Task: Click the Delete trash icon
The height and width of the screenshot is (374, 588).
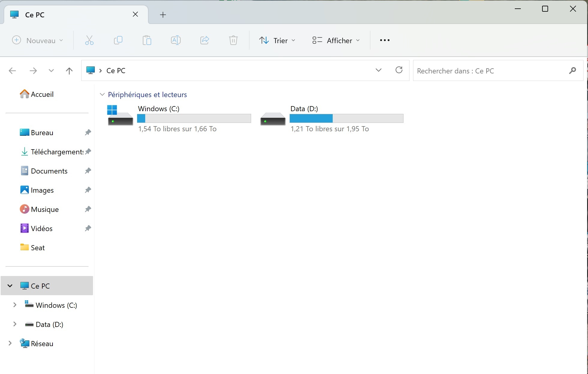Action: click(233, 40)
